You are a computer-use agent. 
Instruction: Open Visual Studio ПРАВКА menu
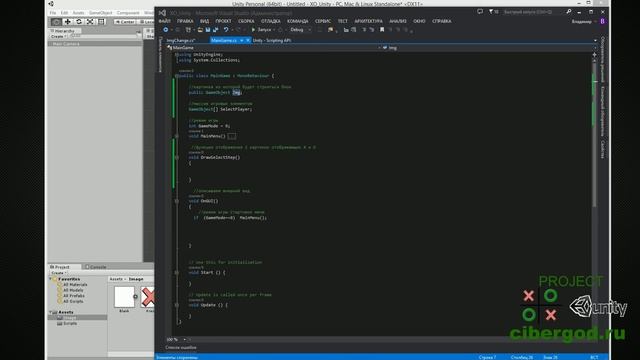185,21
